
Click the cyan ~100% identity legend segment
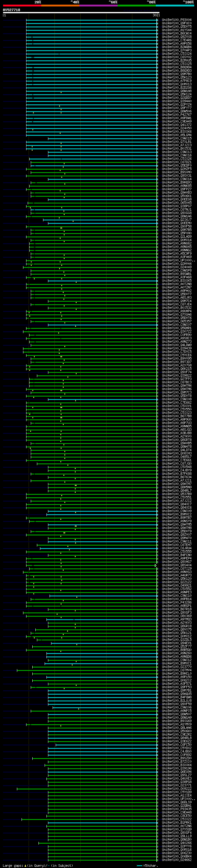point(175,6)
